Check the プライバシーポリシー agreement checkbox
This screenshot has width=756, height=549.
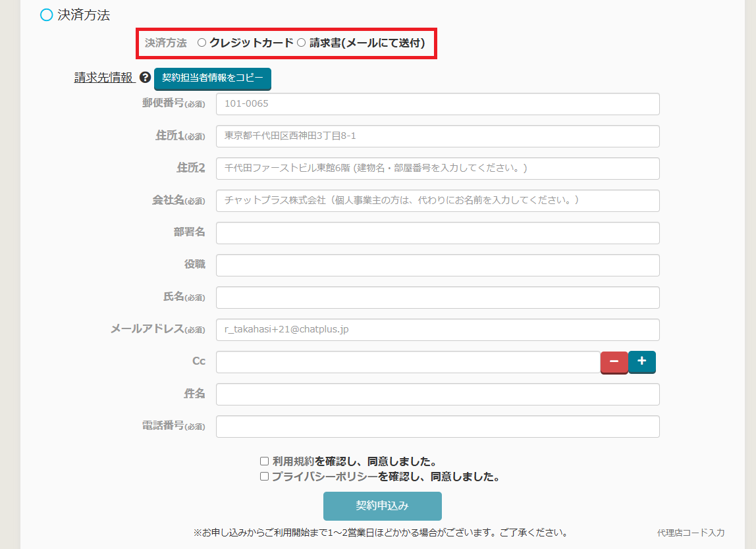coord(264,477)
